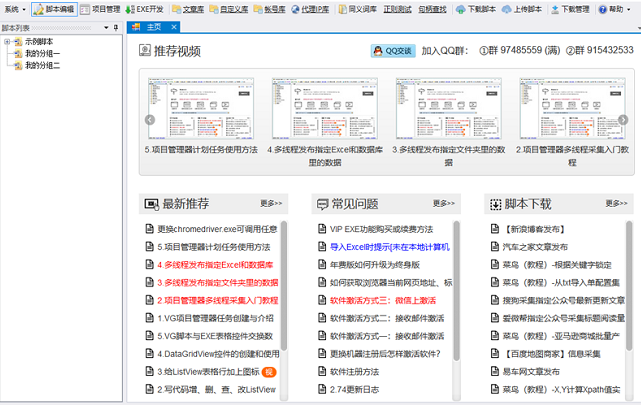The image size is (641, 405).
Task: Click the 下载脚本 download script button
Action: coord(475,9)
